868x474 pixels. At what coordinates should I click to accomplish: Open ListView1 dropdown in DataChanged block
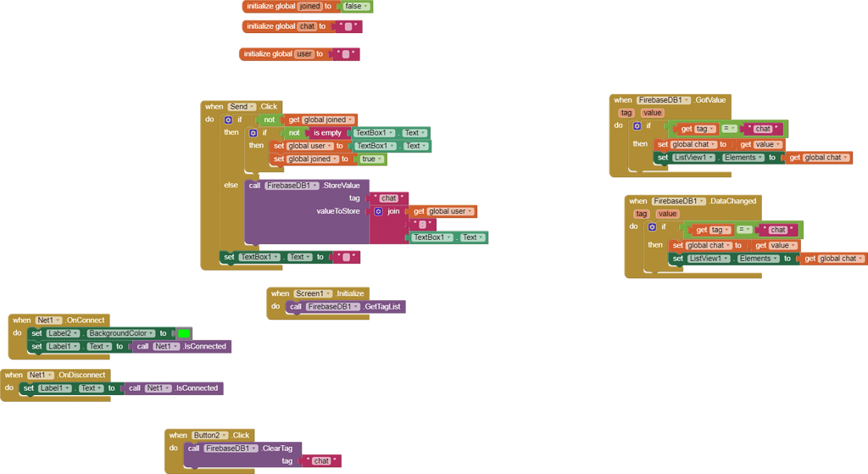click(x=708, y=259)
